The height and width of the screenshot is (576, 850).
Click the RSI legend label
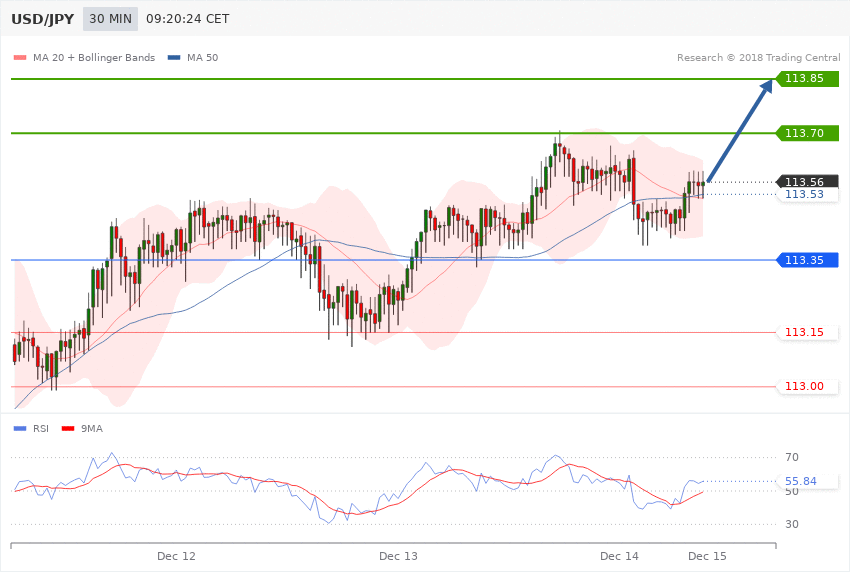(x=41, y=429)
